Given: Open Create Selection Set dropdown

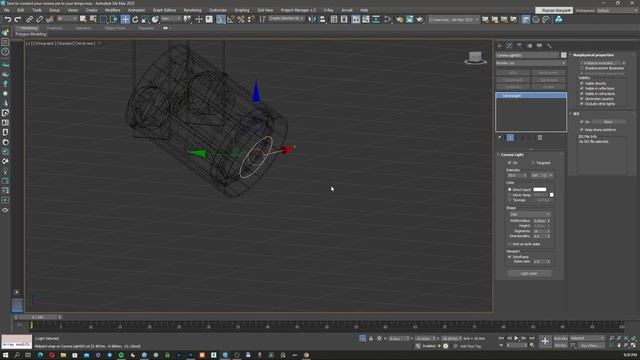Looking at the screenshot, I should tap(286, 19).
